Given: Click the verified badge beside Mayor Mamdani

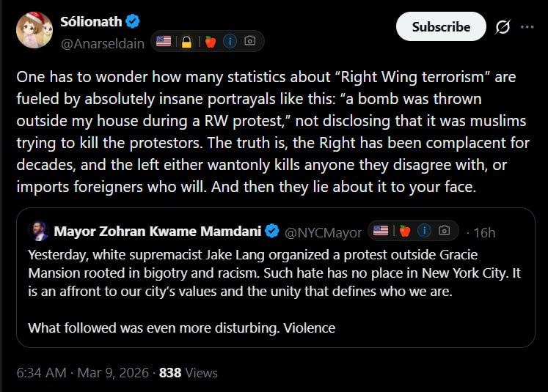Looking at the screenshot, I should [272, 232].
